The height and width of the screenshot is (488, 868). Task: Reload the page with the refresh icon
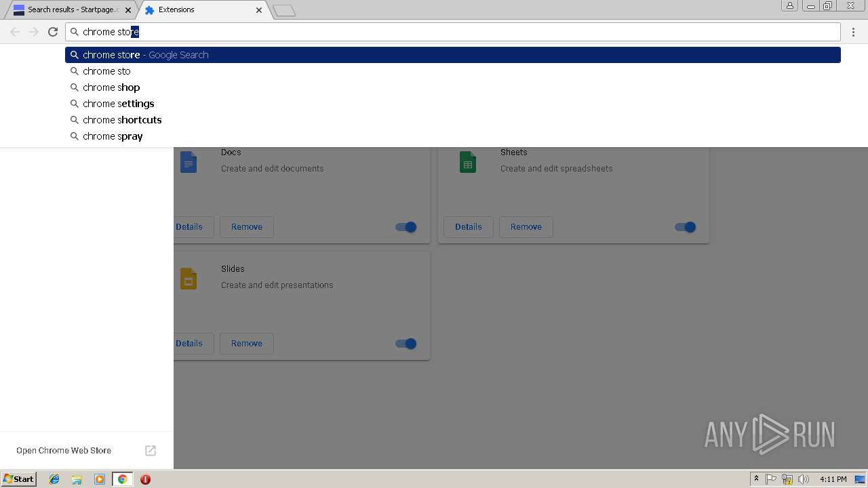[x=53, y=32]
